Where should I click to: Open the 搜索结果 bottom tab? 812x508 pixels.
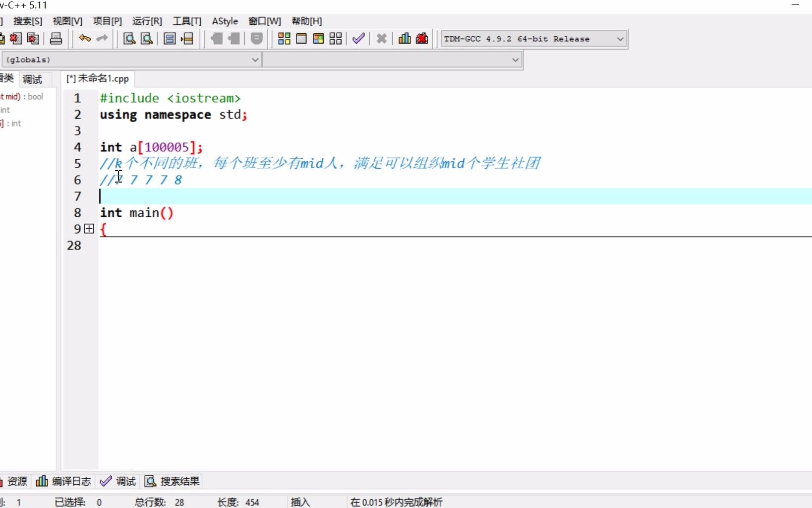click(173, 481)
